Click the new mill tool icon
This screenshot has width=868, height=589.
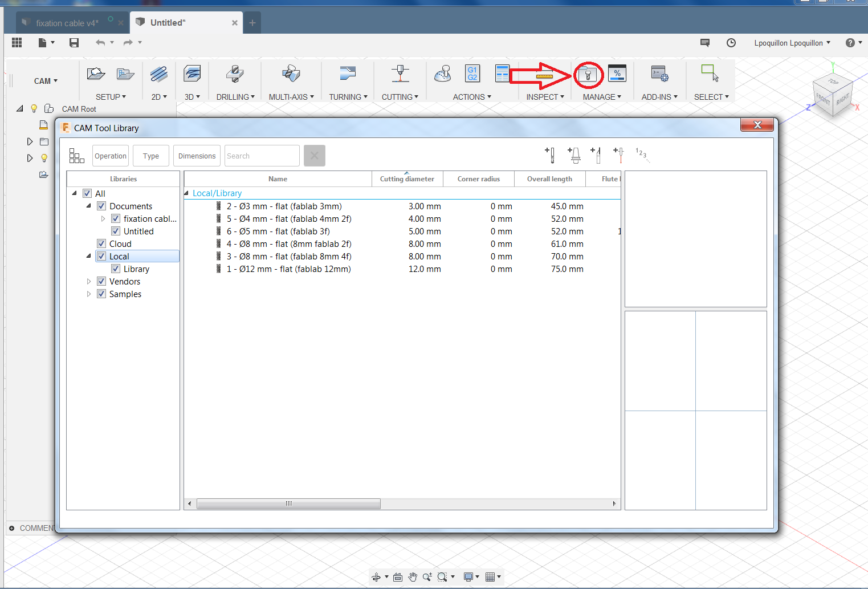[550, 155]
